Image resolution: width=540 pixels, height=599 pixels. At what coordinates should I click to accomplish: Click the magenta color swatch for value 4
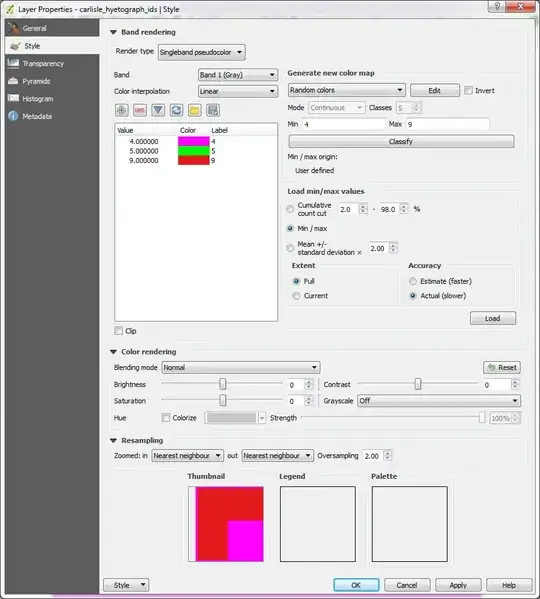pyautogui.click(x=194, y=141)
